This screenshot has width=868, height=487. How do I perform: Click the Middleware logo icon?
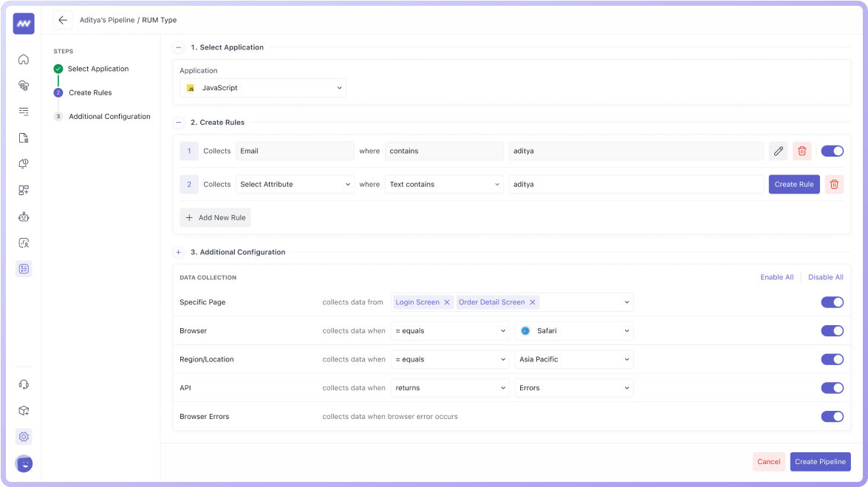[x=24, y=23]
